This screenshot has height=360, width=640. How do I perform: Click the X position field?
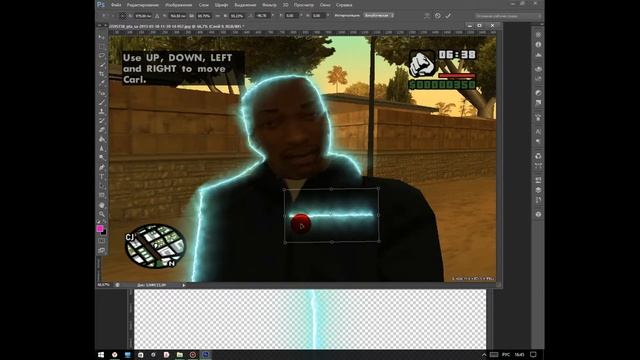coord(143,16)
